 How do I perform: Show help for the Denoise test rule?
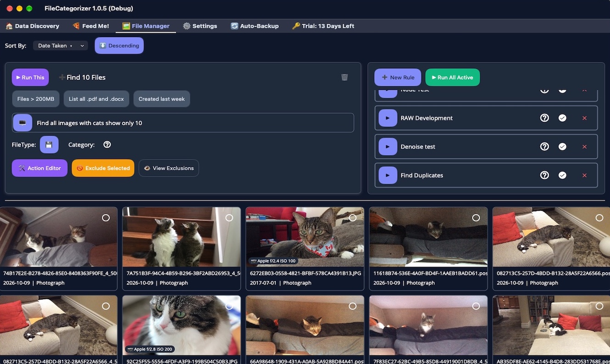pos(544,147)
